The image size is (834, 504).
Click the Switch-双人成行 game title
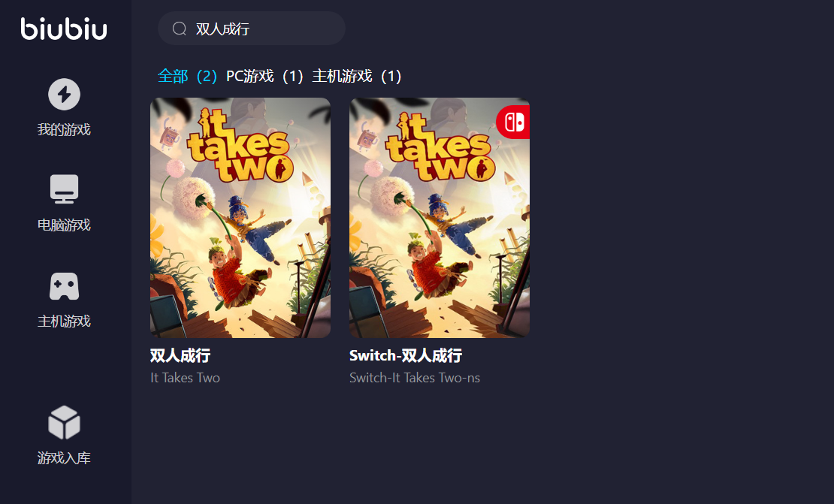(406, 355)
